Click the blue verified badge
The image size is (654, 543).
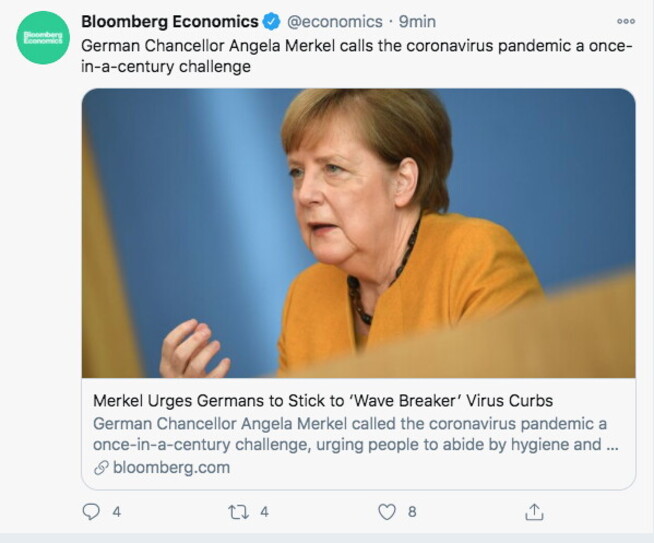[x=271, y=21]
